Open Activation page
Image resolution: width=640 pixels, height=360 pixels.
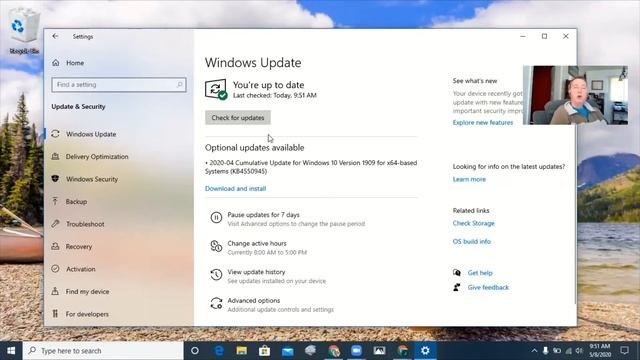[80, 269]
